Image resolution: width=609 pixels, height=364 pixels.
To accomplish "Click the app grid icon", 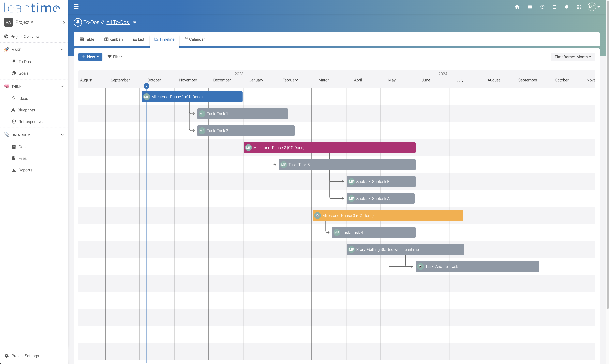I will point(579,7).
